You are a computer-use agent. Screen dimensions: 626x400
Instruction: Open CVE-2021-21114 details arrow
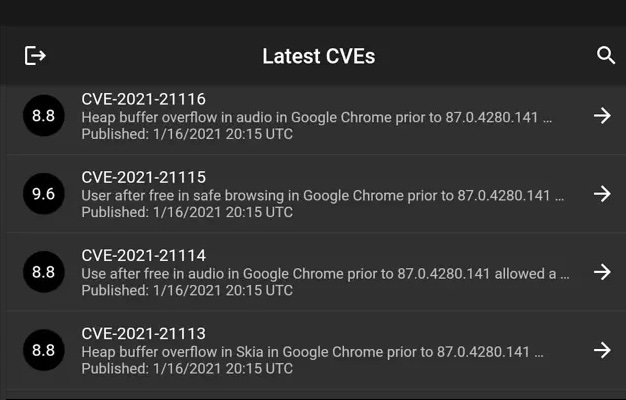602,272
